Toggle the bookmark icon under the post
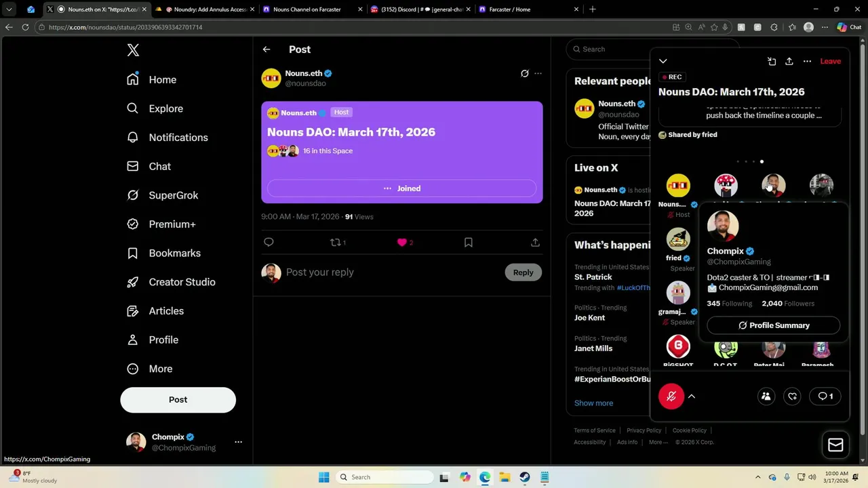Screen dimensions: 868x488 468,242
